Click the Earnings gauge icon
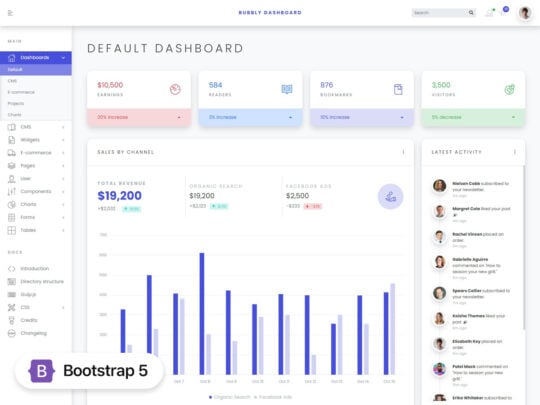 pos(175,89)
